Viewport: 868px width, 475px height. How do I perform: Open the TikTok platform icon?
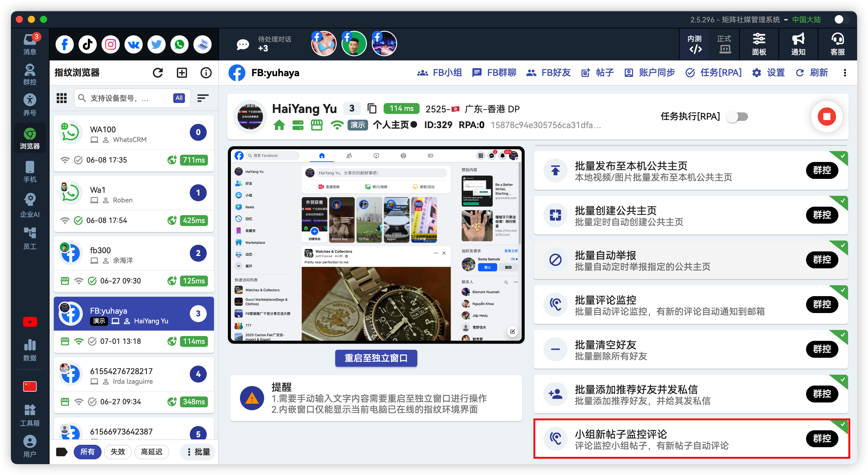(x=88, y=44)
